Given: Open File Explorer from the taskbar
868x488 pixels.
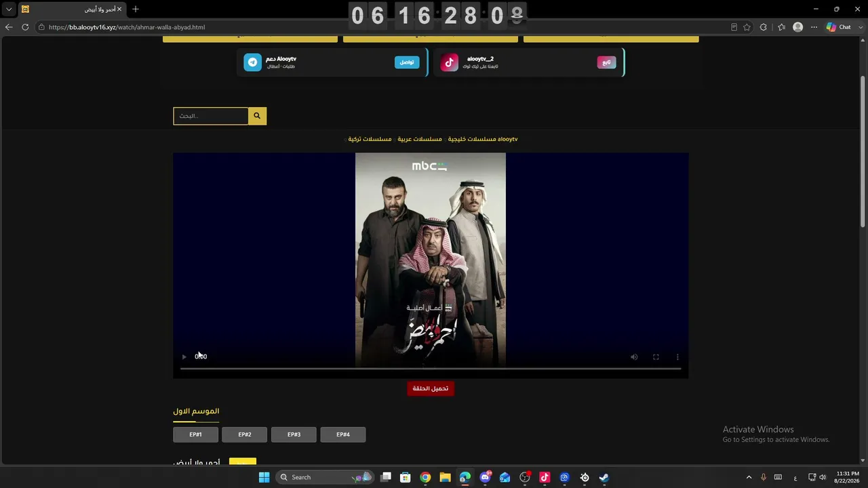Looking at the screenshot, I should click(x=445, y=477).
